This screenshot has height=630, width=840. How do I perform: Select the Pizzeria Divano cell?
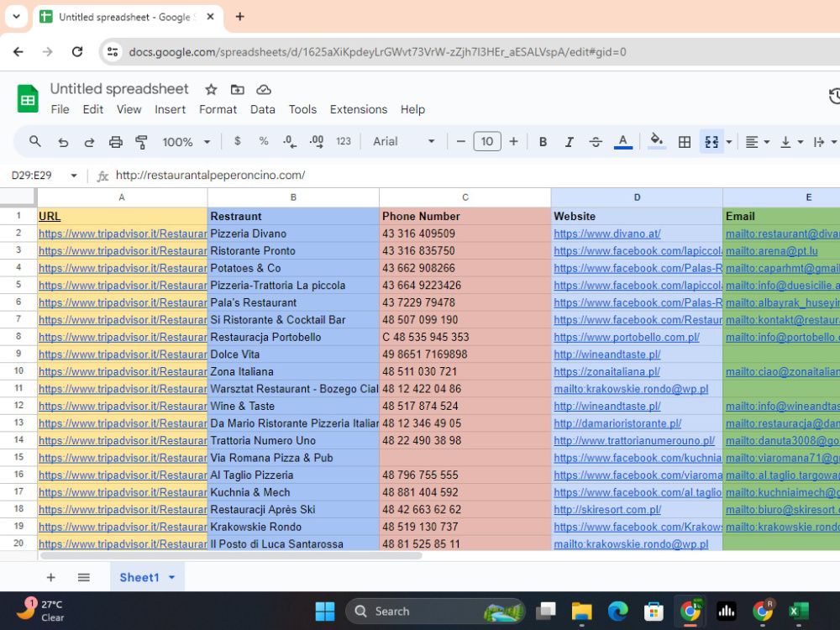pyautogui.click(x=293, y=234)
